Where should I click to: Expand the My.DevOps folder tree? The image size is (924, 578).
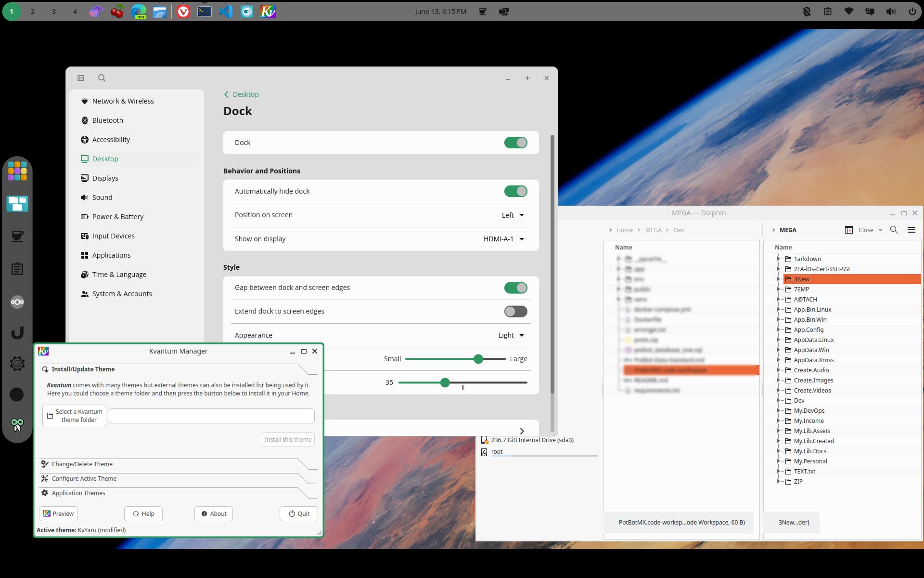point(778,410)
